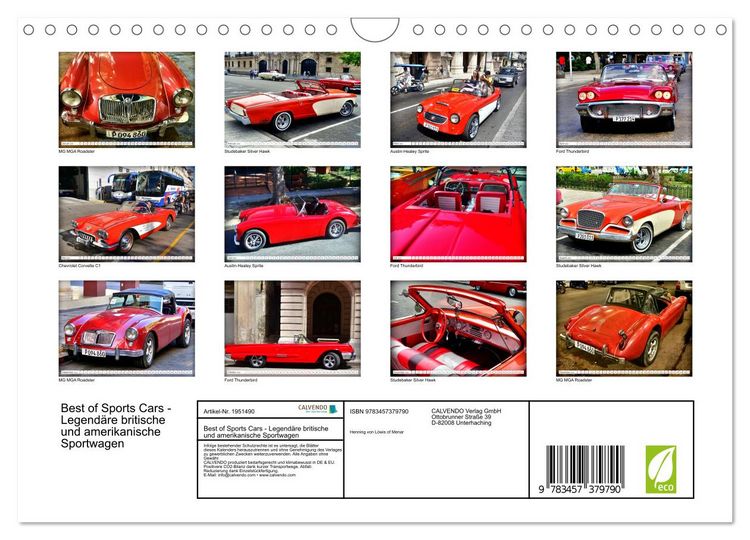The height and width of the screenshot is (540, 750).
Task: Click 'Studebaker Silver Hawk' caption in top row
Action: pyautogui.click(x=247, y=151)
